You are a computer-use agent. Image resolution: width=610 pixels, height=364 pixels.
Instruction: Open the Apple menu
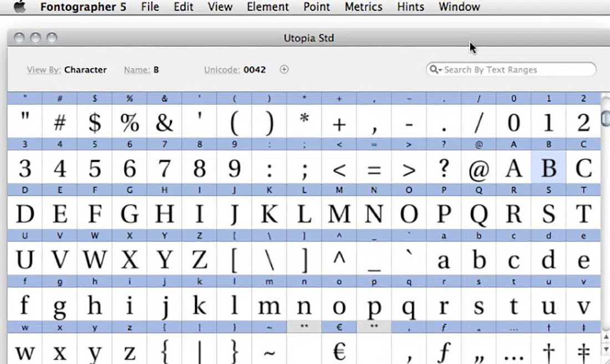pos(19,7)
